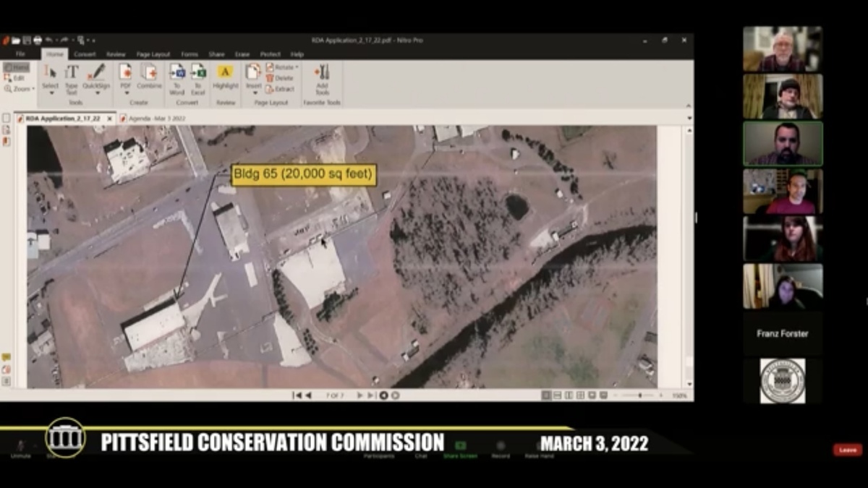Adjust the zoom slider in status bar
This screenshot has width=868, height=488.
tap(639, 395)
